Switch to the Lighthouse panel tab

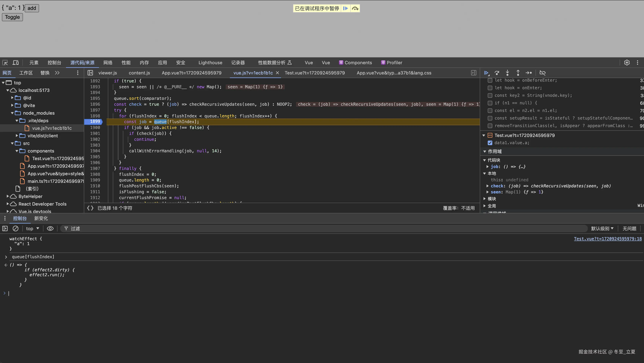point(210,63)
